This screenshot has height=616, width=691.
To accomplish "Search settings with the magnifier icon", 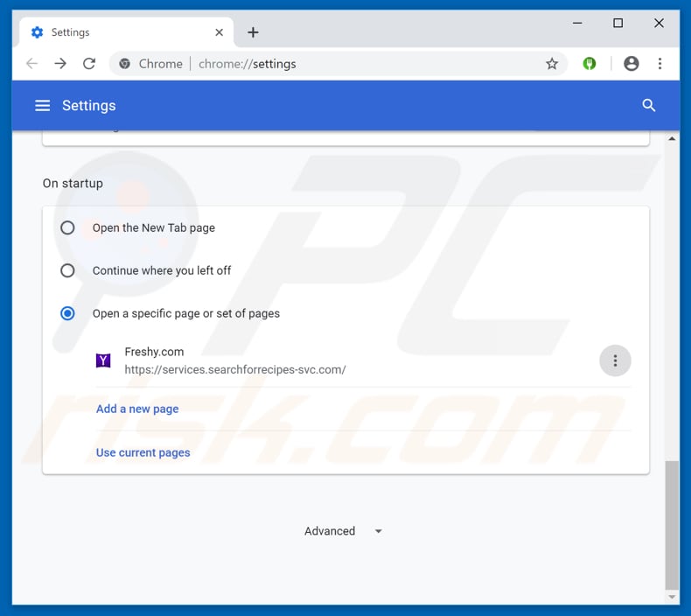I will [648, 105].
